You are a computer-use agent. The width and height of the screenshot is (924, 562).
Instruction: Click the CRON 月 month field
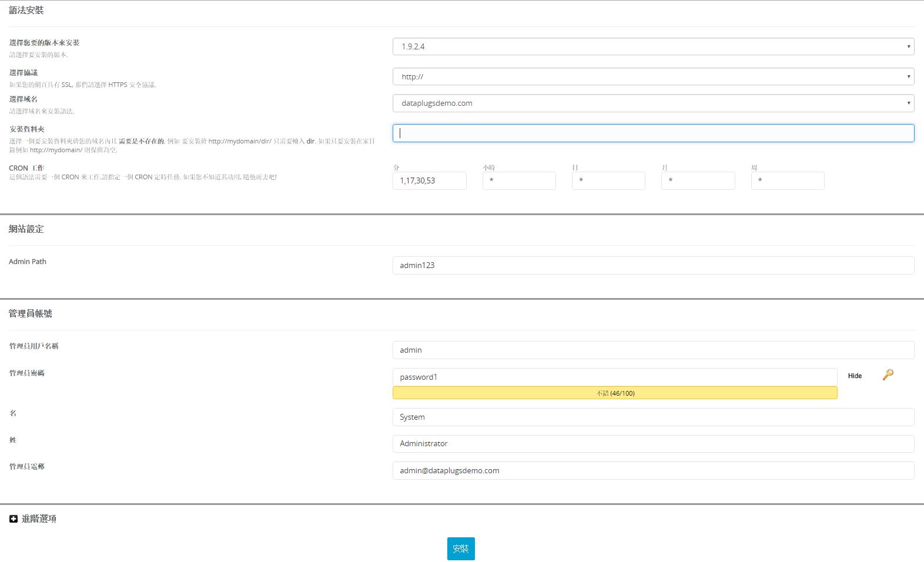[x=698, y=180]
